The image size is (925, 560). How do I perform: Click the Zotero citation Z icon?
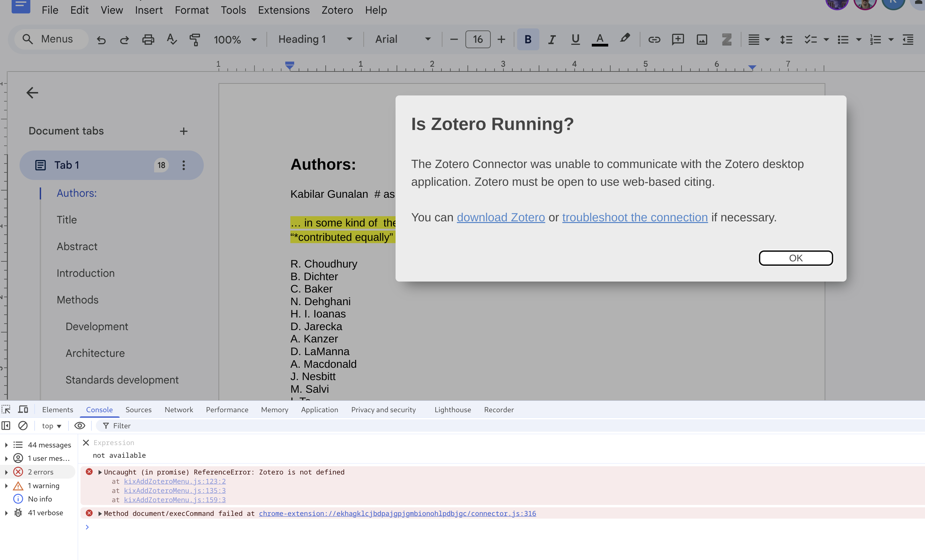[x=726, y=39]
